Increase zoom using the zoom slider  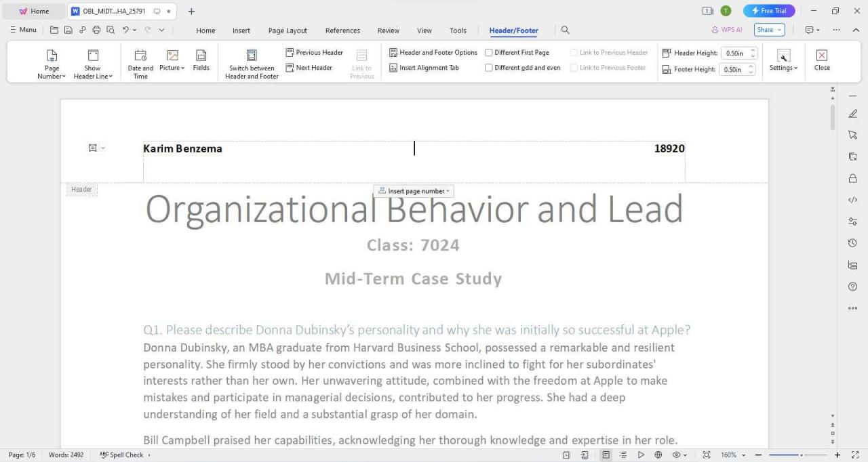(837, 455)
